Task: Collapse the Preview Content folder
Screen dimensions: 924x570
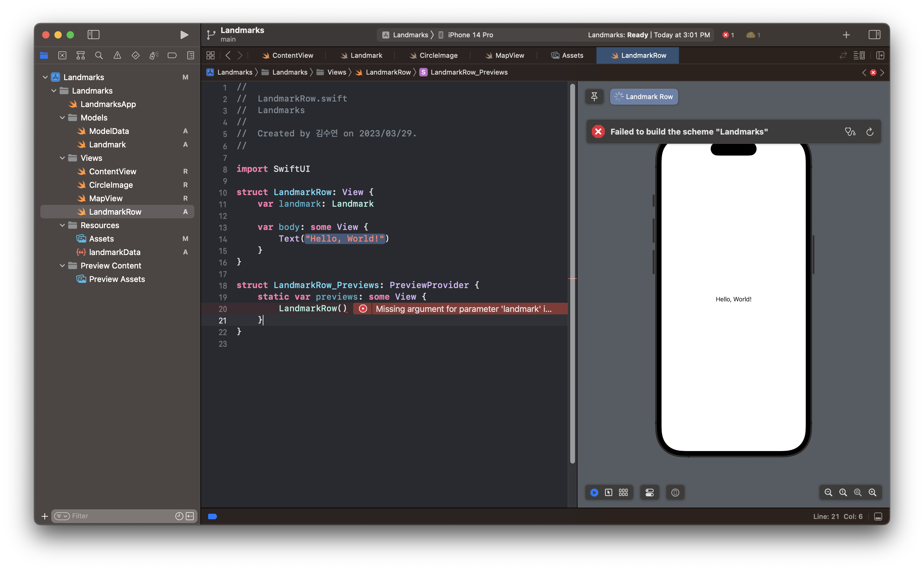Action: [62, 265]
